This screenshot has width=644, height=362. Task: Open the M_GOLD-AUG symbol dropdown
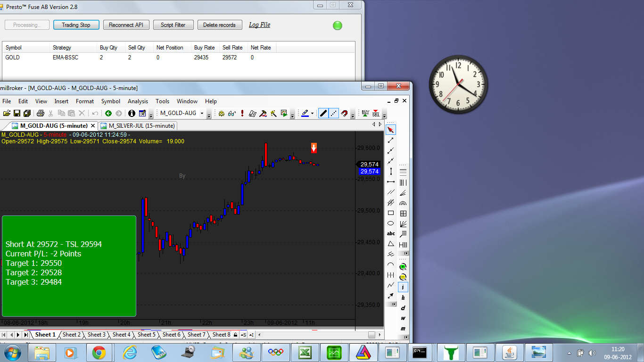[x=202, y=113]
